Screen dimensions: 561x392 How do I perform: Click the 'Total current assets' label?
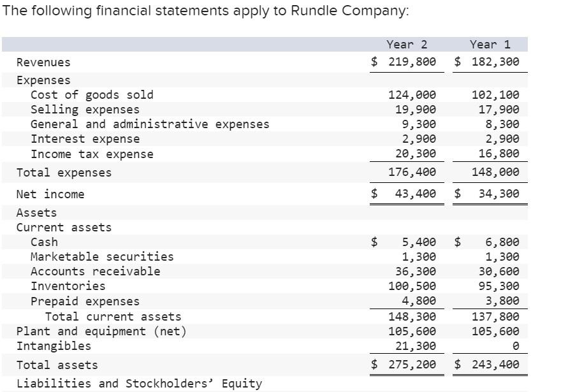pyautogui.click(x=113, y=317)
